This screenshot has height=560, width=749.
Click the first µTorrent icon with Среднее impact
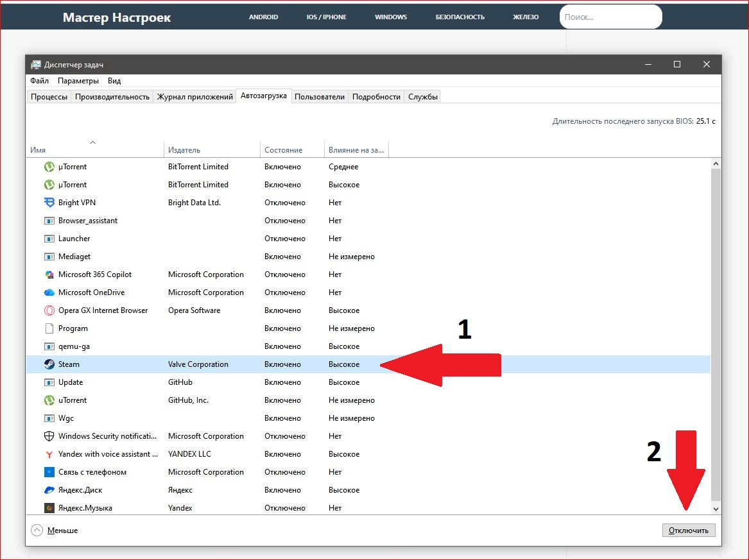coord(49,167)
